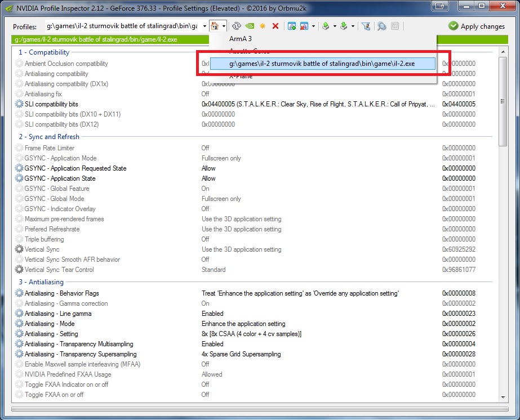
Task: Click the SLI value 0x04400005 (S.T.A.L.K.E.R.: Clear Sky...)
Action: click(318, 104)
